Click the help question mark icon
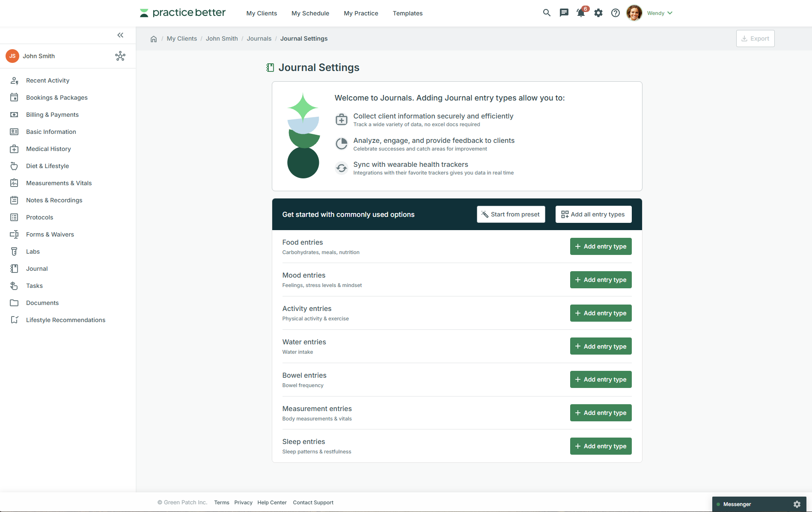This screenshot has width=812, height=512. pyautogui.click(x=616, y=13)
